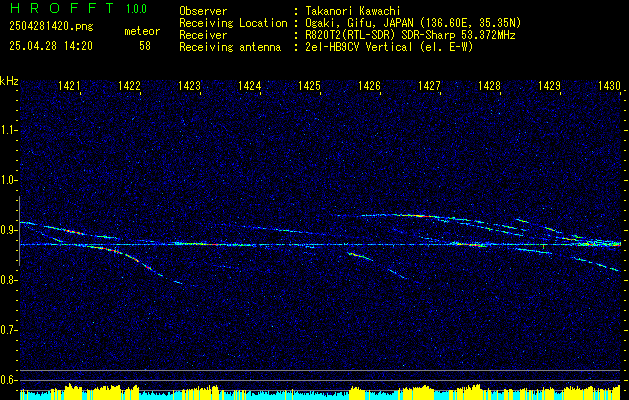629x400 pixels.
Task: Click the Receiver label
Action: [203, 35]
